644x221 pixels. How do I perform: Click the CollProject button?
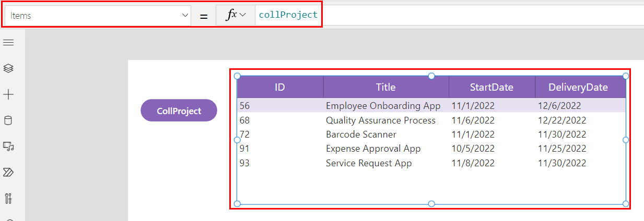coord(179,110)
